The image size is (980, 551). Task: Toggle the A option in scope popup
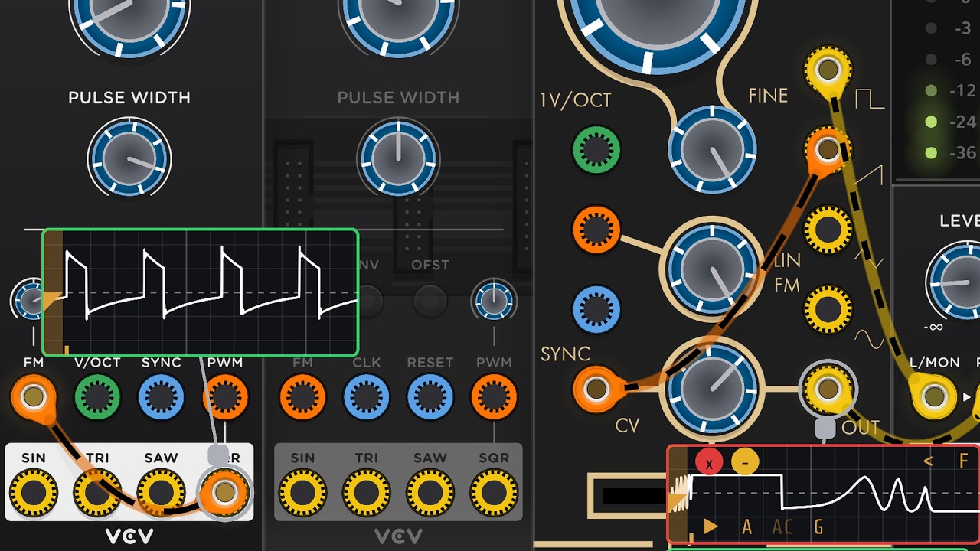click(747, 527)
